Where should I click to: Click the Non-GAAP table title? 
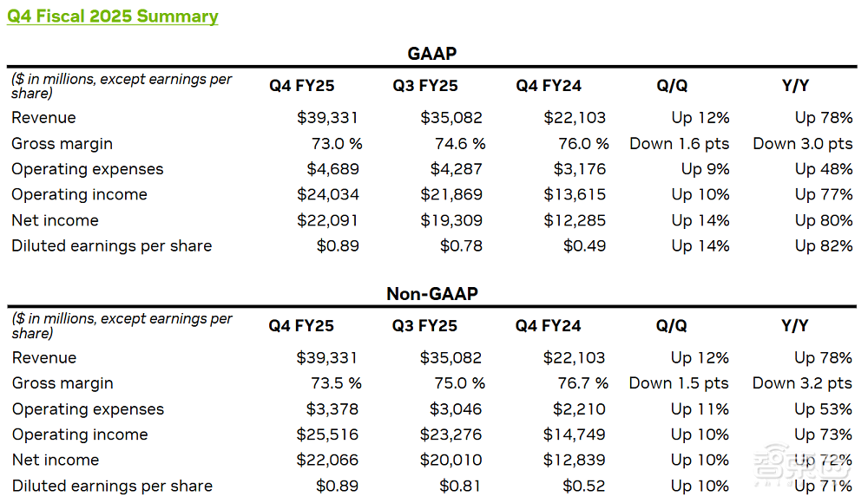coord(431,294)
